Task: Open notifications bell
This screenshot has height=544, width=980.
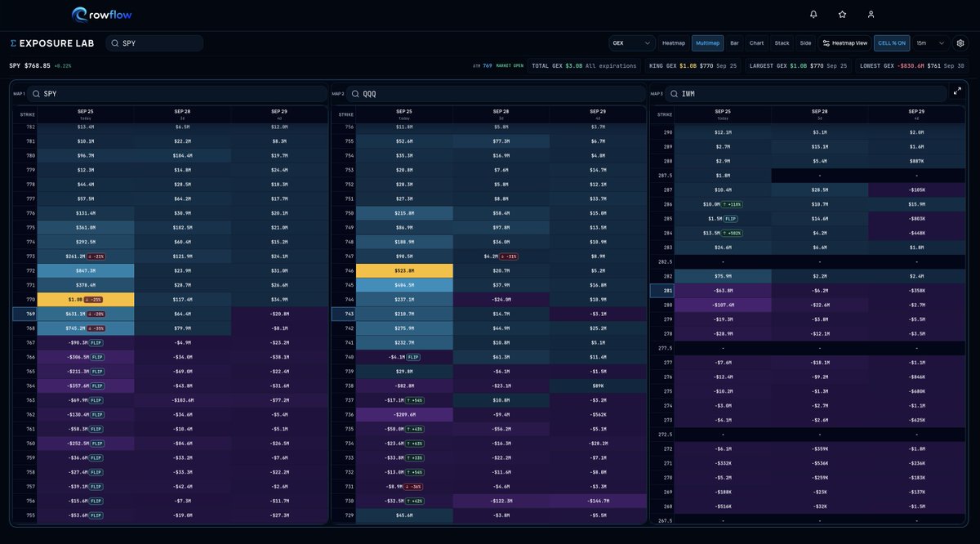Action: click(x=813, y=14)
